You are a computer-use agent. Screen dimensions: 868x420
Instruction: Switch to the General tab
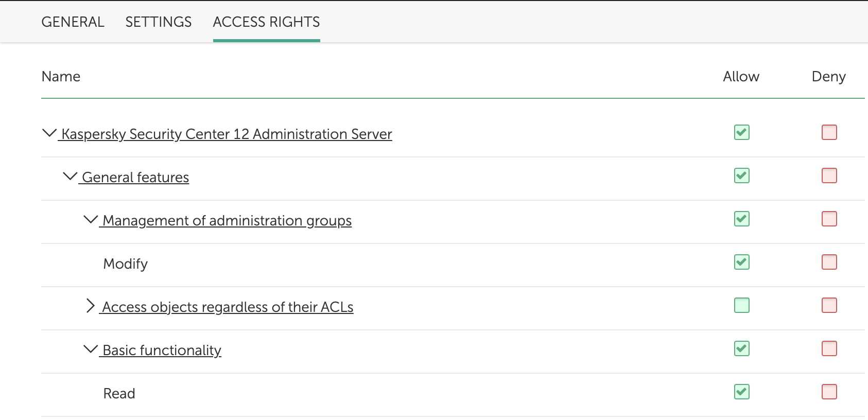(x=73, y=22)
